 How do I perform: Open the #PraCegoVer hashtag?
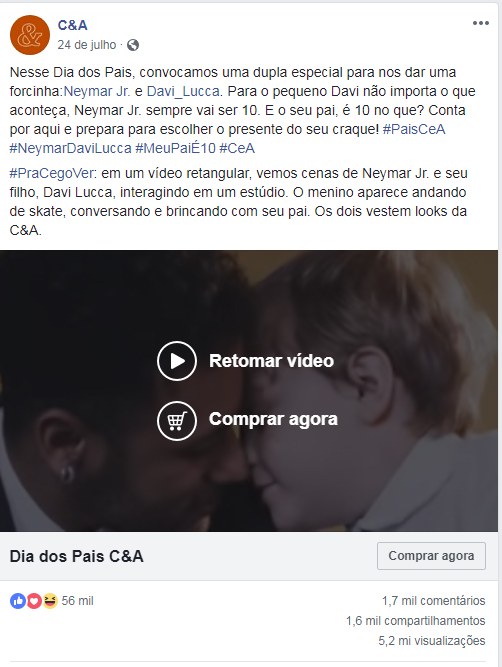(51, 173)
